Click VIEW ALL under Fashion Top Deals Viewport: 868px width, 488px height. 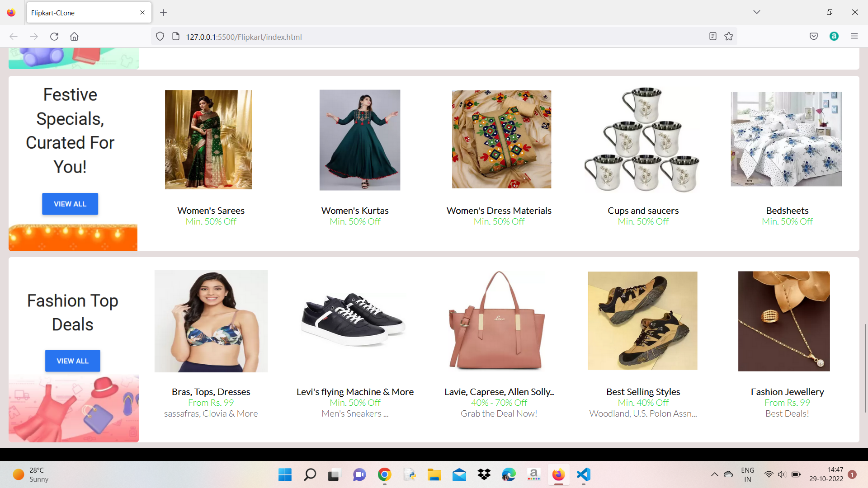tap(72, 361)
